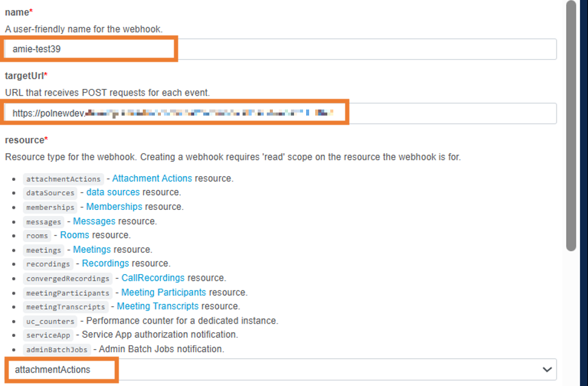The width and height of the screenshot is (588, 386).
Task: Open the data sources link
Action: tap(113, 192)
